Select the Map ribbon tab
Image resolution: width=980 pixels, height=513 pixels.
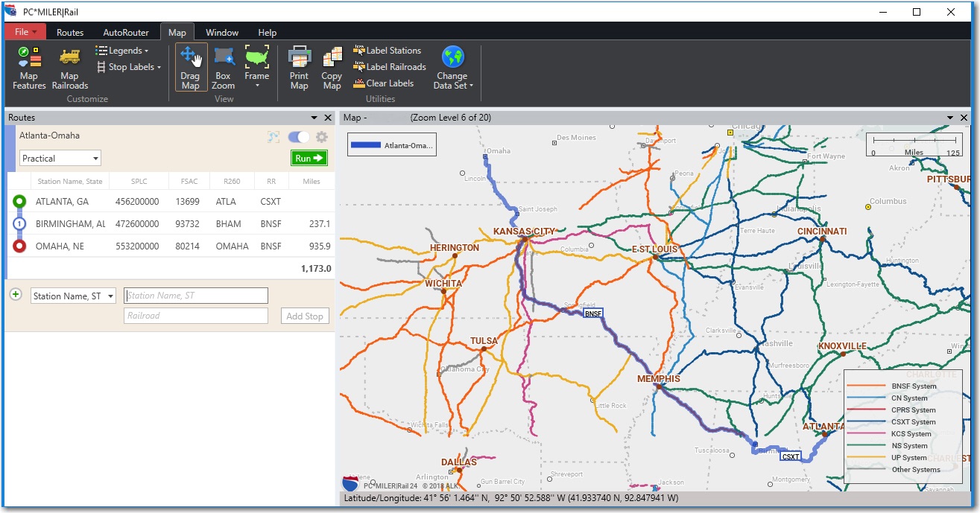coord(177,32)
